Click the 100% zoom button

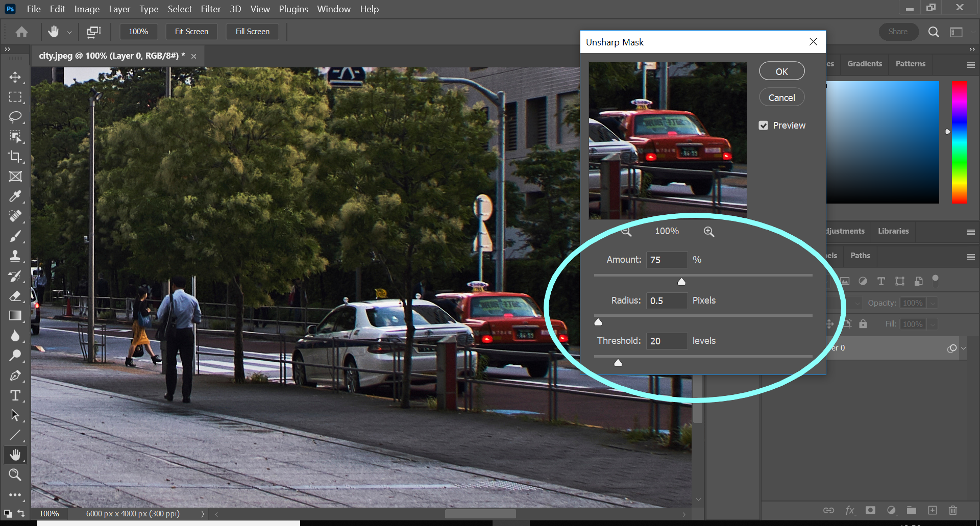coord(138,32)
